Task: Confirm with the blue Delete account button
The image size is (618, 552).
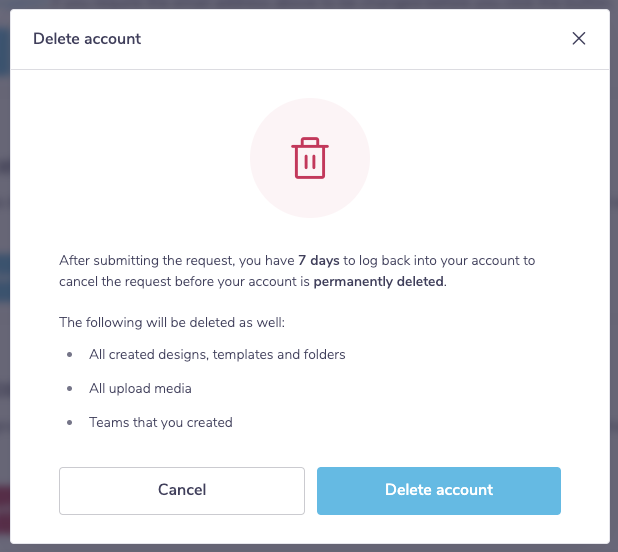Action: click(439, 490)
